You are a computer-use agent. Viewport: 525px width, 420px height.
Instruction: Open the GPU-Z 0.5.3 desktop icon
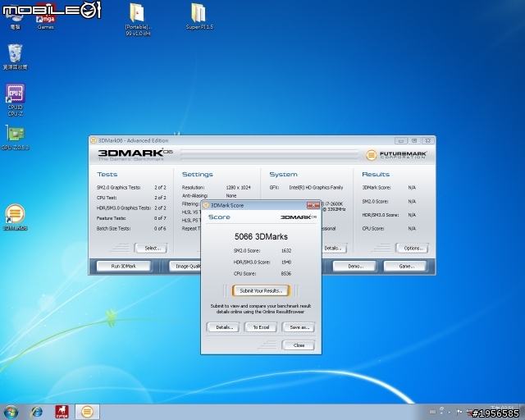[15, 137]
